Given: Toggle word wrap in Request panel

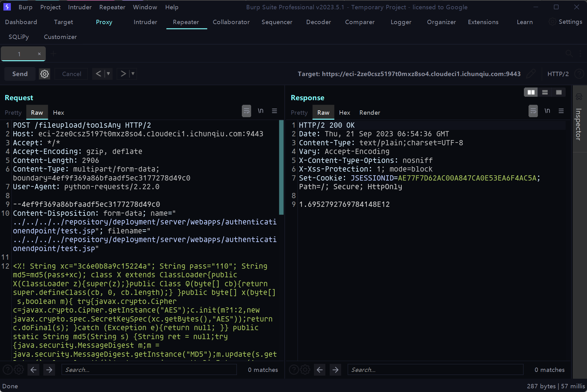Looking at the screenshot, I should point(246,111).
